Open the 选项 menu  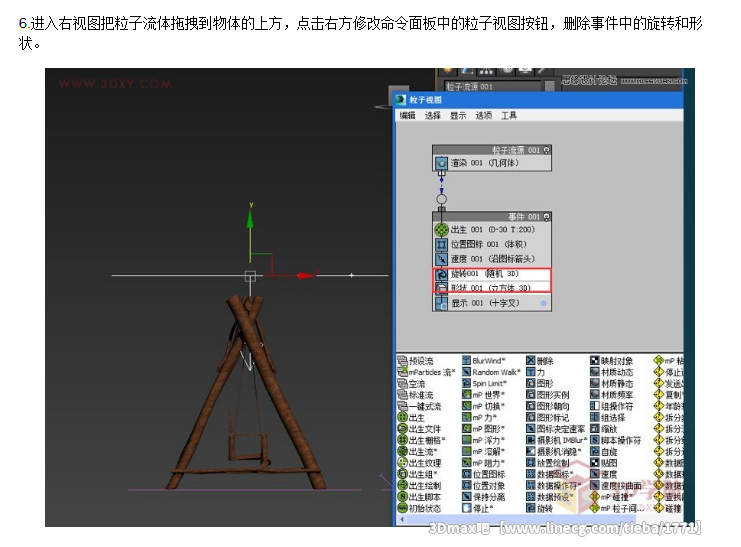coord(483,115)
